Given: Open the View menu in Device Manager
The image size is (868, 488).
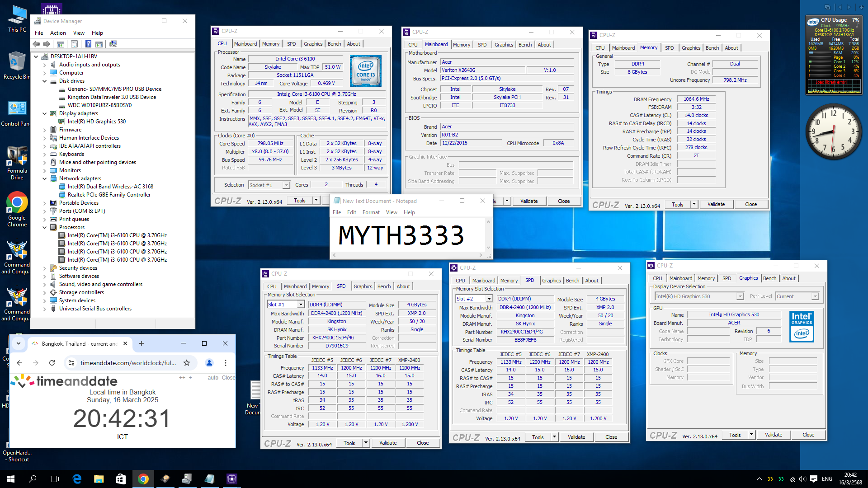Looking at the screenshot, I should [x=79, y=33].
